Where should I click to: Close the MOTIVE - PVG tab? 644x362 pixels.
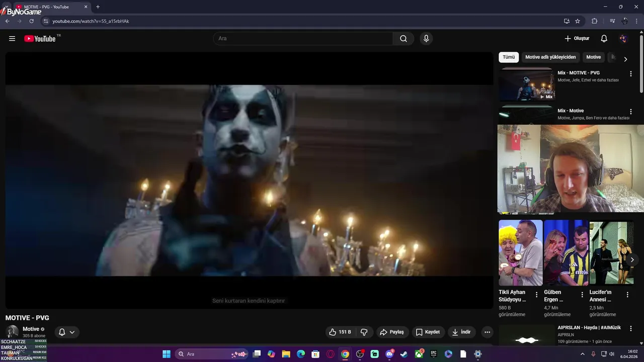point(86,7)
